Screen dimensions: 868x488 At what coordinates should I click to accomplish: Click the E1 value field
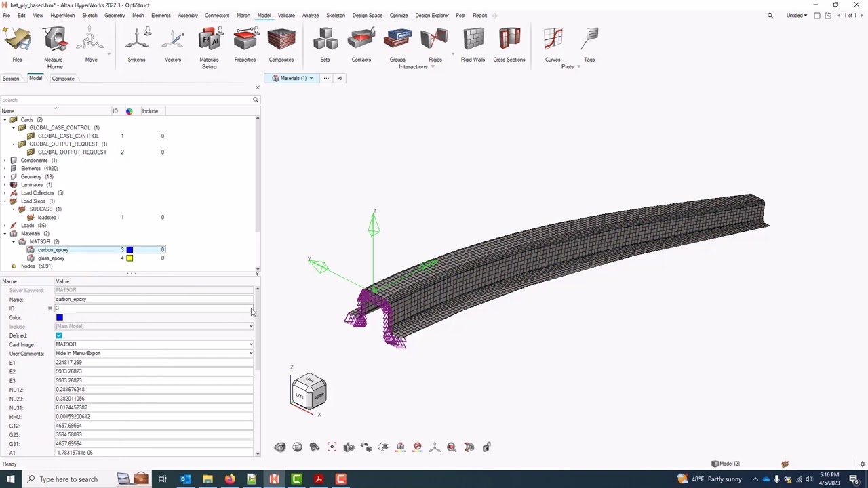[x=155, y=363]
